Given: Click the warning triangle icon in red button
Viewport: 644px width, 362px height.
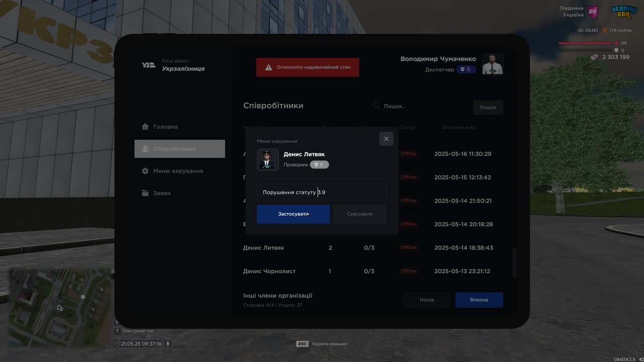Looking at the screenshot, I should pos(269,67).
